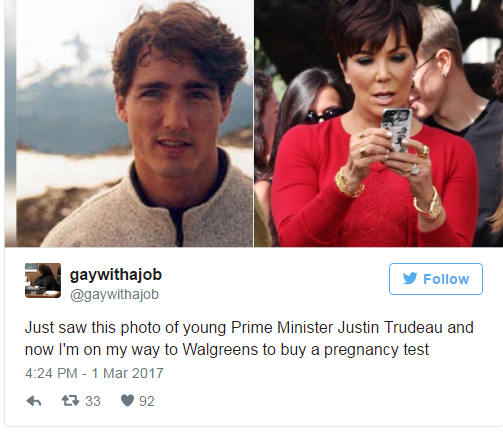The image size is (503, 432).
Task: Open the gaywithajob profile avatar
Action: click(43, 280)
